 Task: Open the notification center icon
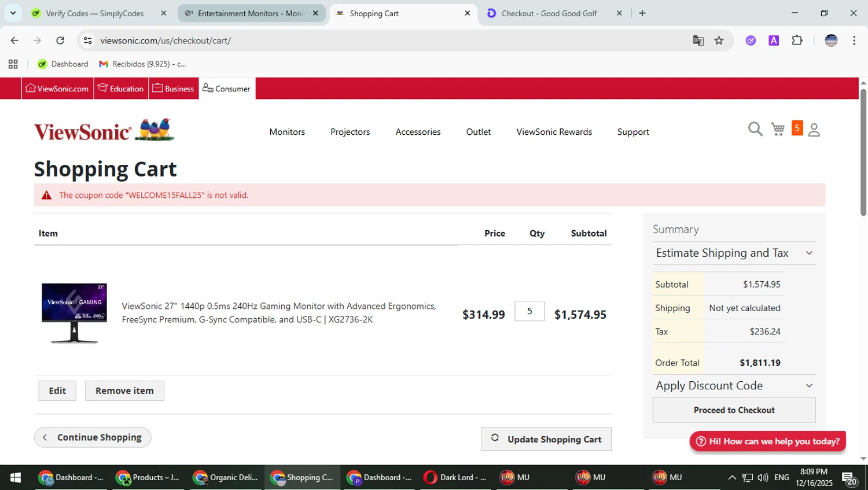(x=849, y=478)
